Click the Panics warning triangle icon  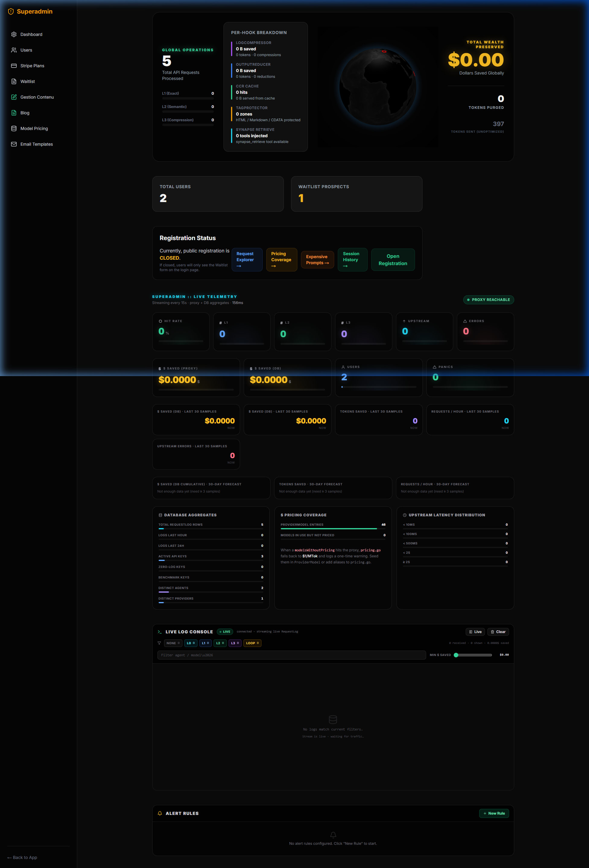click(434, 367)
